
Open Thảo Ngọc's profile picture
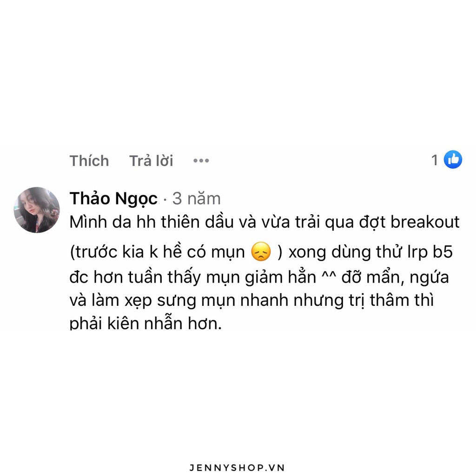click(x=37, y=210)
